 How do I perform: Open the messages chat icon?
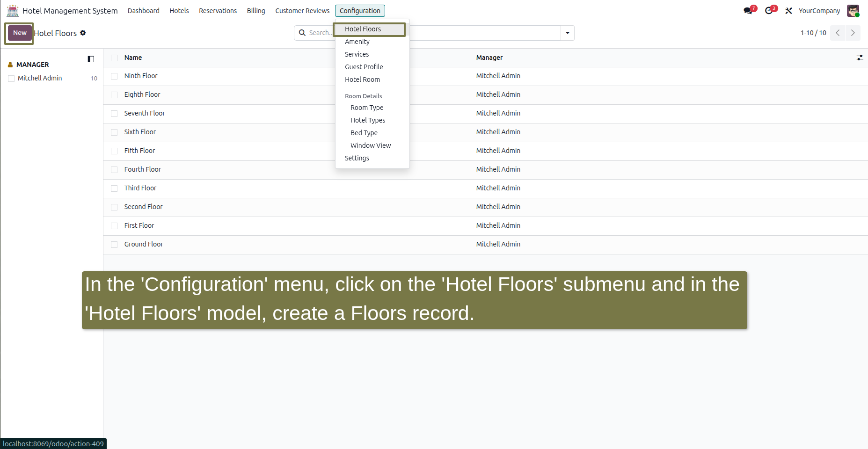pos(748,11)
